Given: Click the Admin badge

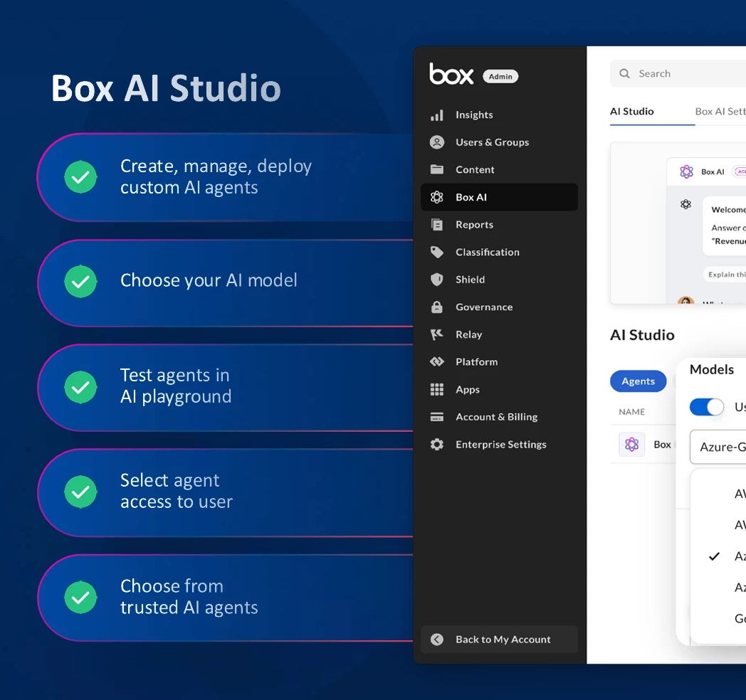Looking at the screenshot, I should pos(500,77).
